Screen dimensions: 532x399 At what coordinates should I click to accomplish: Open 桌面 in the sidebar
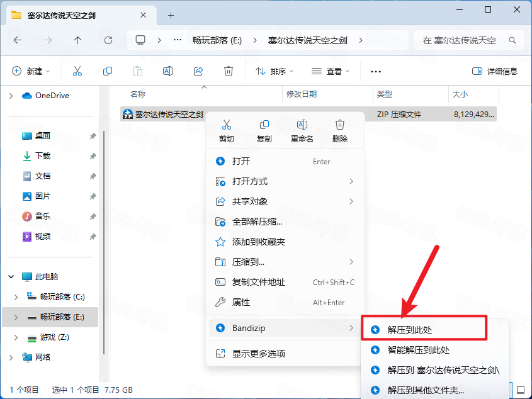coord(42,136)
